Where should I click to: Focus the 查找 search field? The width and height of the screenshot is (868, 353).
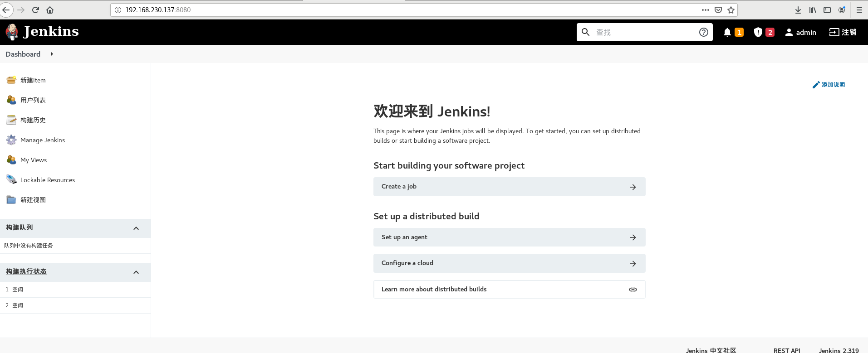pos(644,32)
